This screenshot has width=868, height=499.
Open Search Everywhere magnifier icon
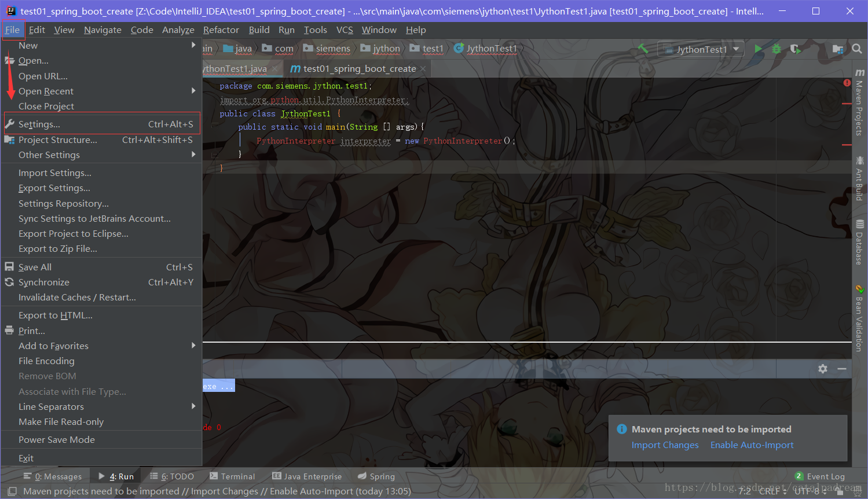(x=857, y=49)
